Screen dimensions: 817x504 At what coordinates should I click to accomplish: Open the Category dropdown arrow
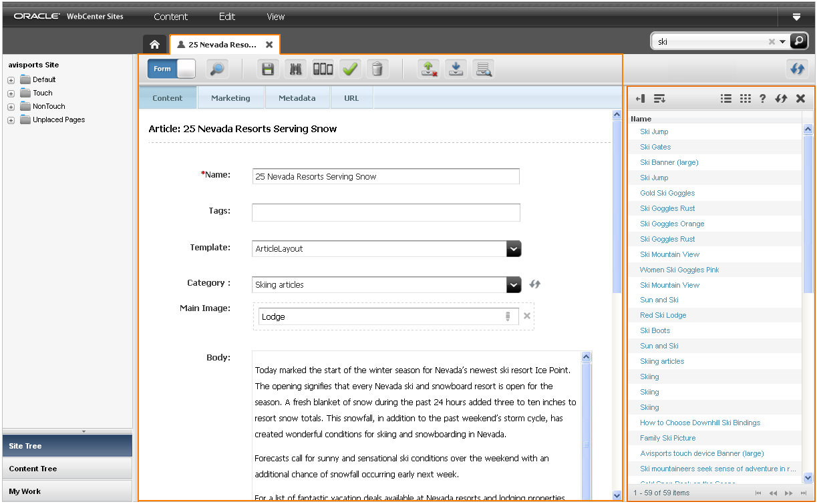point(513,284)
